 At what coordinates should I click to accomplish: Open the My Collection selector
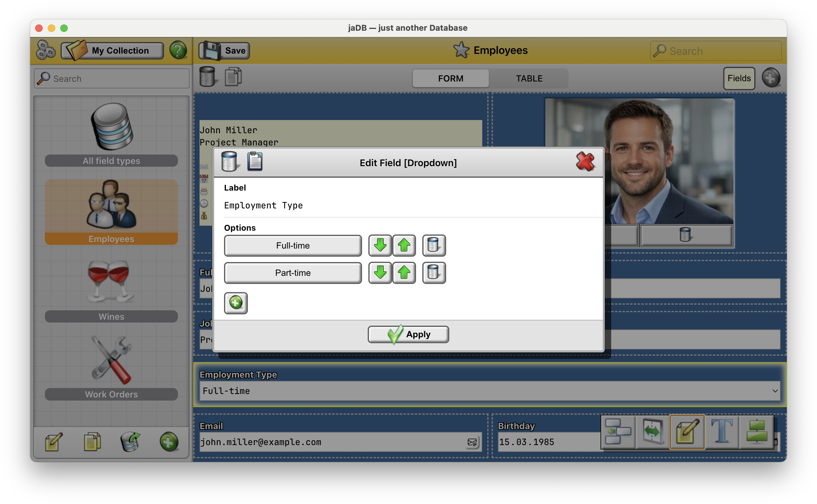112,51
